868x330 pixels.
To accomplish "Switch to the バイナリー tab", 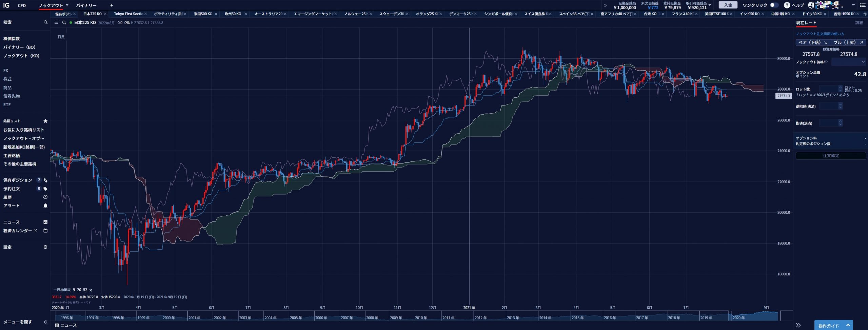I will (x=86, y=5).
